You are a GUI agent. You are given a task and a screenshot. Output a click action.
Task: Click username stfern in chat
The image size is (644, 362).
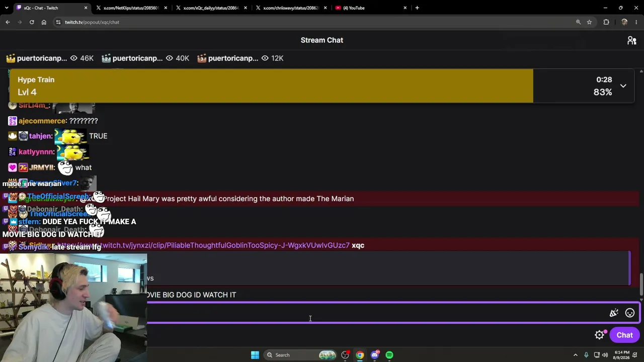28,222
